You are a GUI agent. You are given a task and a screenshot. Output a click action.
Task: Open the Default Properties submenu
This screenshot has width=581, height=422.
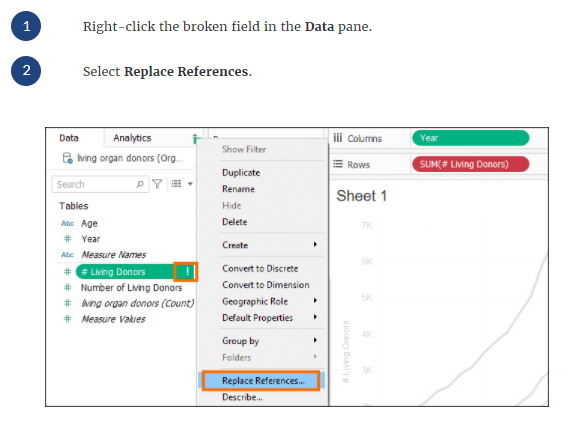[258, 318]
